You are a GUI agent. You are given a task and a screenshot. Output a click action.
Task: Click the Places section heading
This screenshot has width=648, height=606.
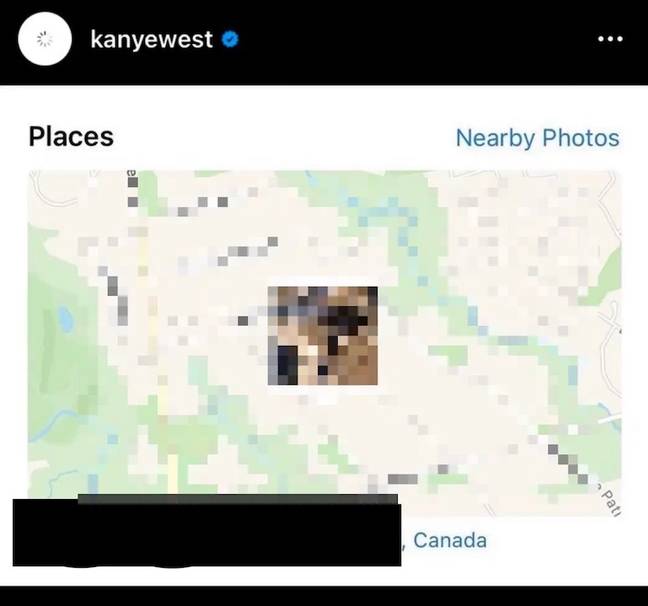71,136
